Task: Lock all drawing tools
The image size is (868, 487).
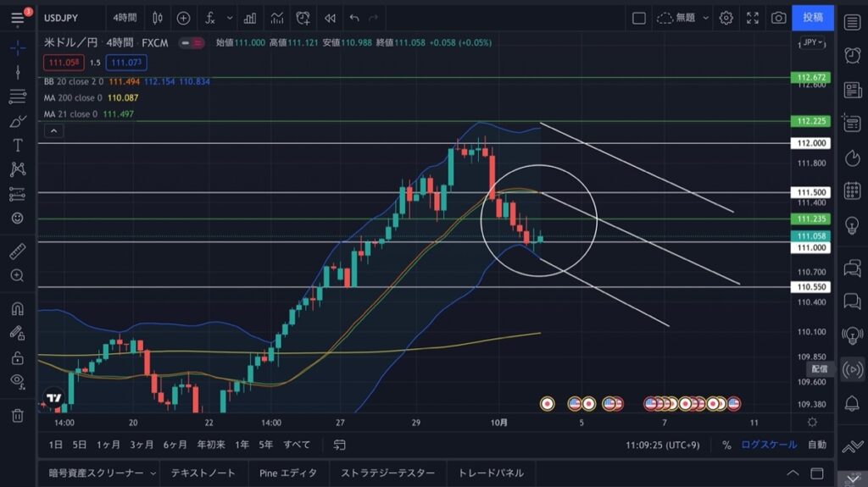Action: coord(18,357)
